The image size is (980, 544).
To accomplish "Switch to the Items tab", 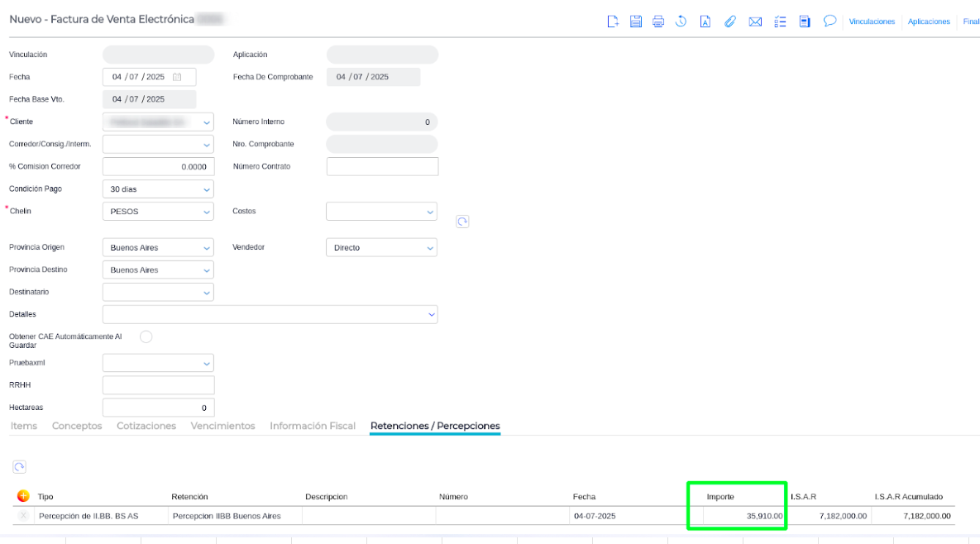I will pyautogui.click(x=24, y=426).
